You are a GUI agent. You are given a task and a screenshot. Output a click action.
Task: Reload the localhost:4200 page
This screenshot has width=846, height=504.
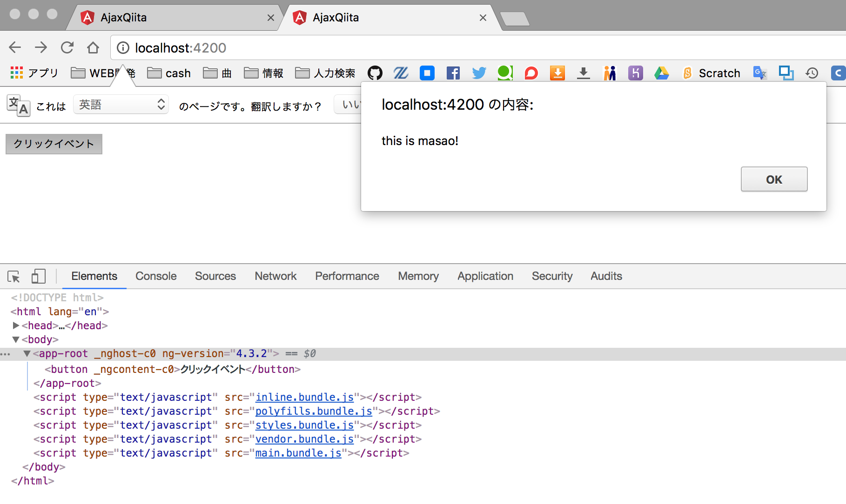(x=67, y=47)
